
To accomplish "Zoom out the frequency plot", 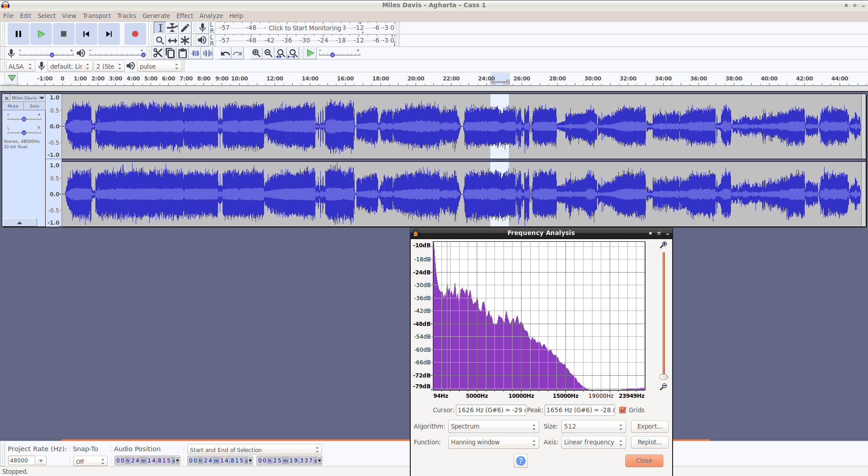I will pos(664,387).
